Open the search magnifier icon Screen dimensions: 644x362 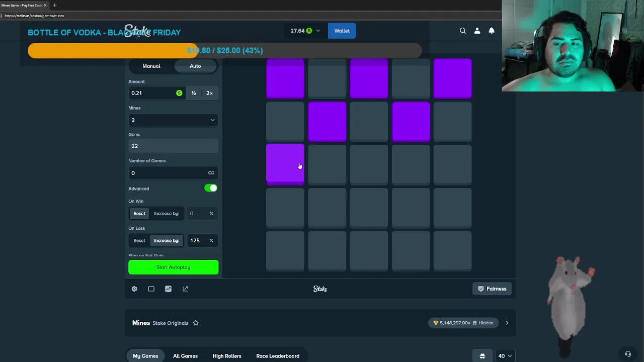pos(463,31)
